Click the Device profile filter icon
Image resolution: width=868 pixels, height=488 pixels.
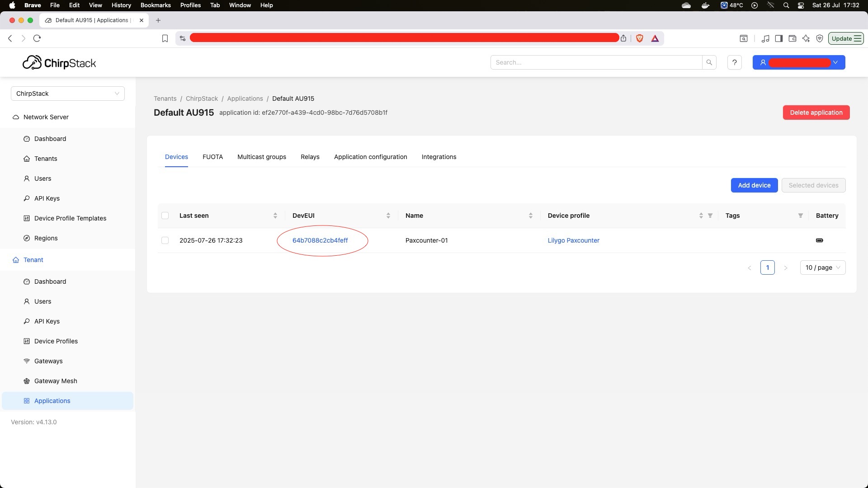pos(710,216)
